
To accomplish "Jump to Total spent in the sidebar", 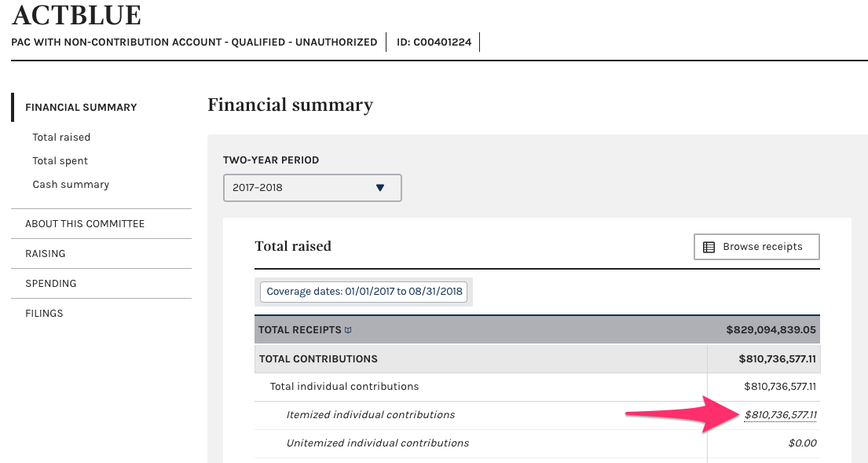I will (60, 161).
